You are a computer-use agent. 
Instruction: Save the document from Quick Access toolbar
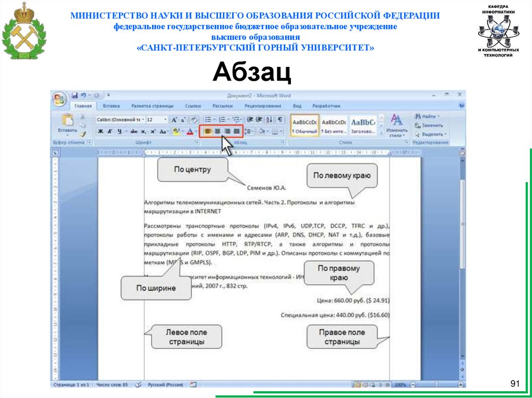[75, 96]
